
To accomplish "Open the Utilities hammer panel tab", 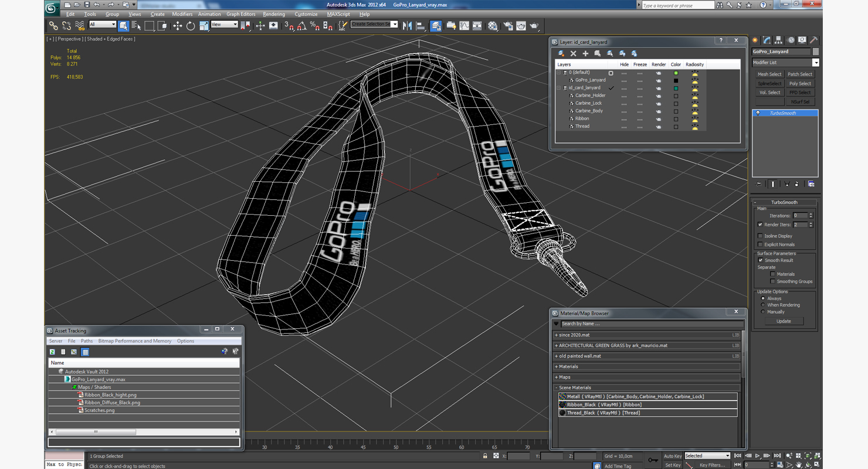I will coord(814,40).
